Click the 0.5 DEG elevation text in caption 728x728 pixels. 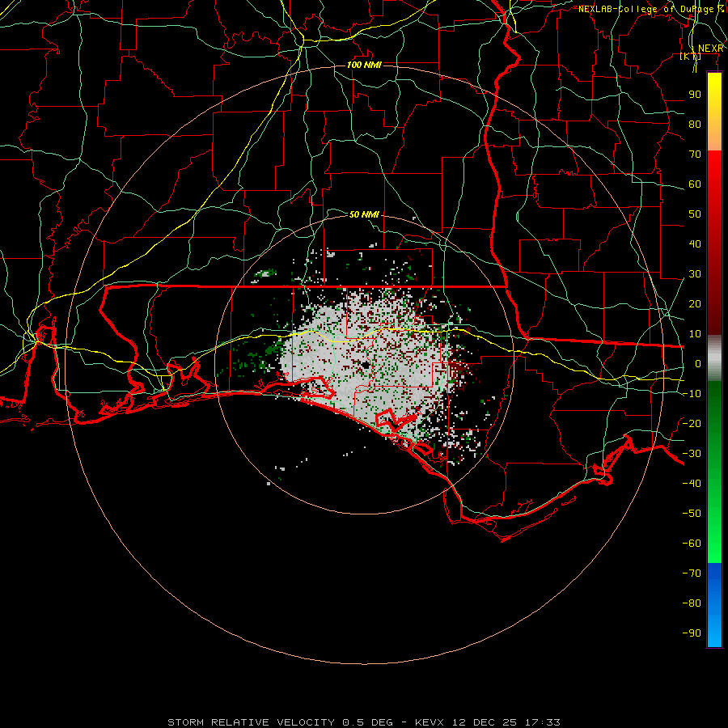pyautogui.click(x=368, y=722)
